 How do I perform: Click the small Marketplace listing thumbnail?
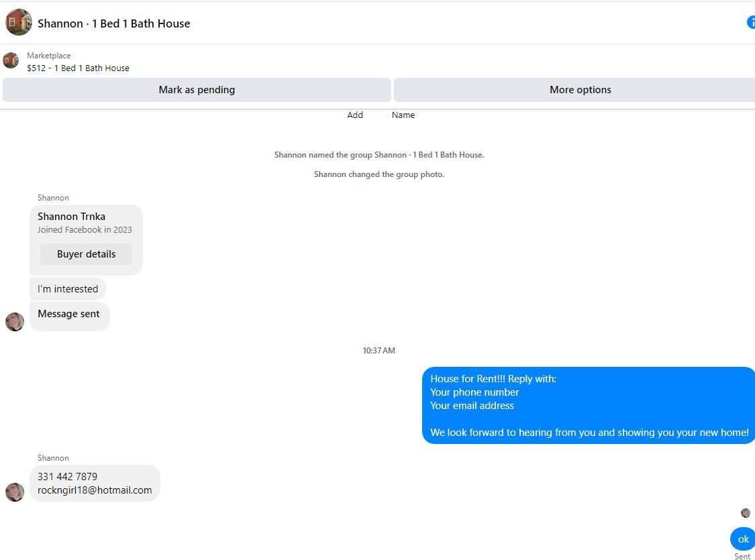point(11,60)
